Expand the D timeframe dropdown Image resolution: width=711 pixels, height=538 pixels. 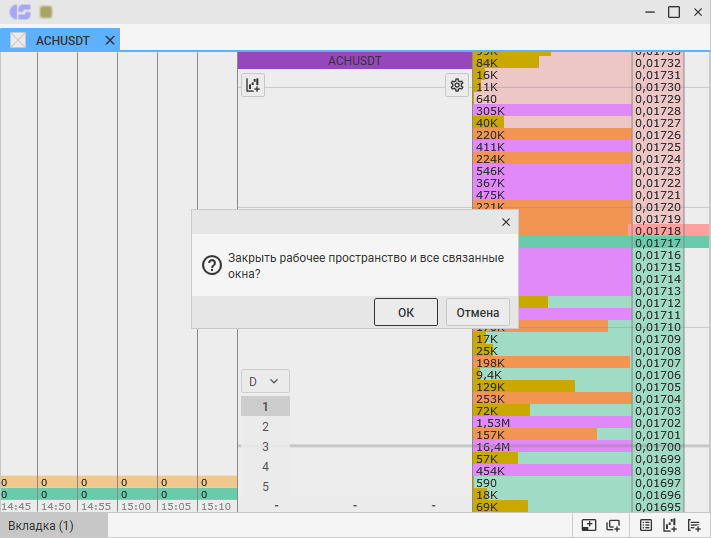[265, 381]
